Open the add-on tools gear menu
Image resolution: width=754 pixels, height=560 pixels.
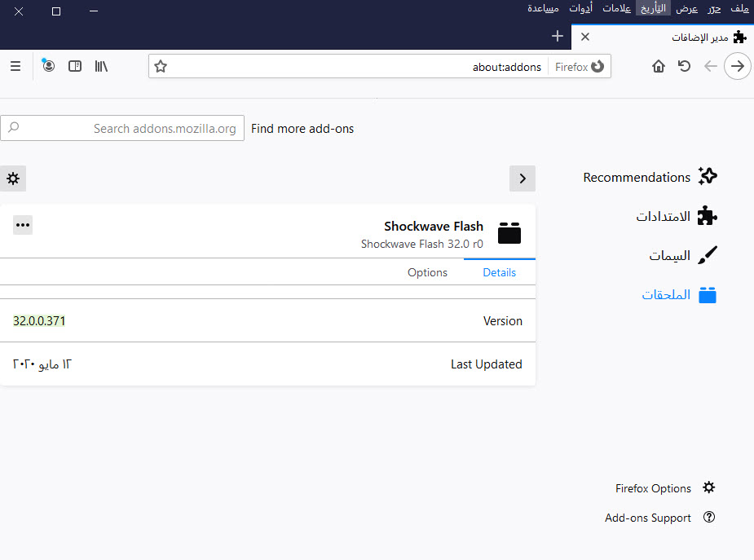(13, 179)
